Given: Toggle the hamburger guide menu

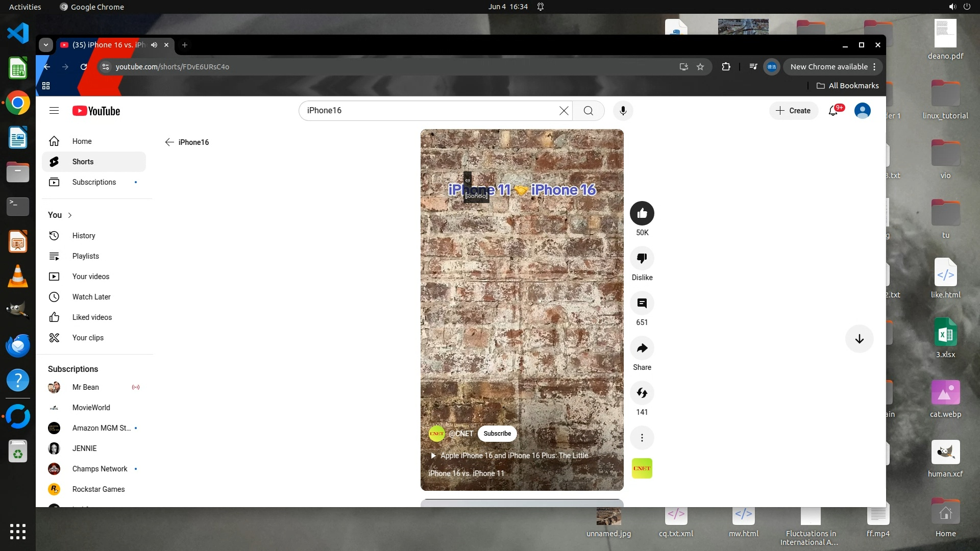Looking at the screenshot, I should pyautogui.click(x=54, y=111).
